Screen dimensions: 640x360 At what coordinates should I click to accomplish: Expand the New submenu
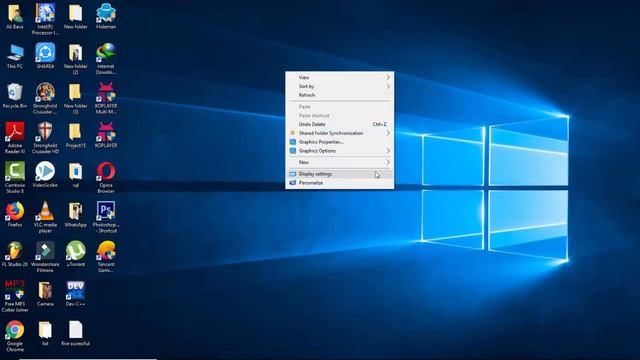click(x=340, y=162)
